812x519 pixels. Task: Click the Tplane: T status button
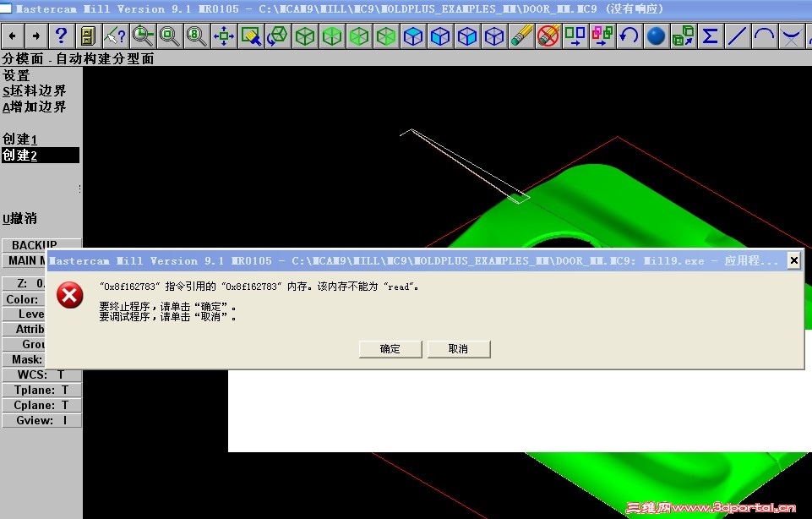click(x=41, y=390)
